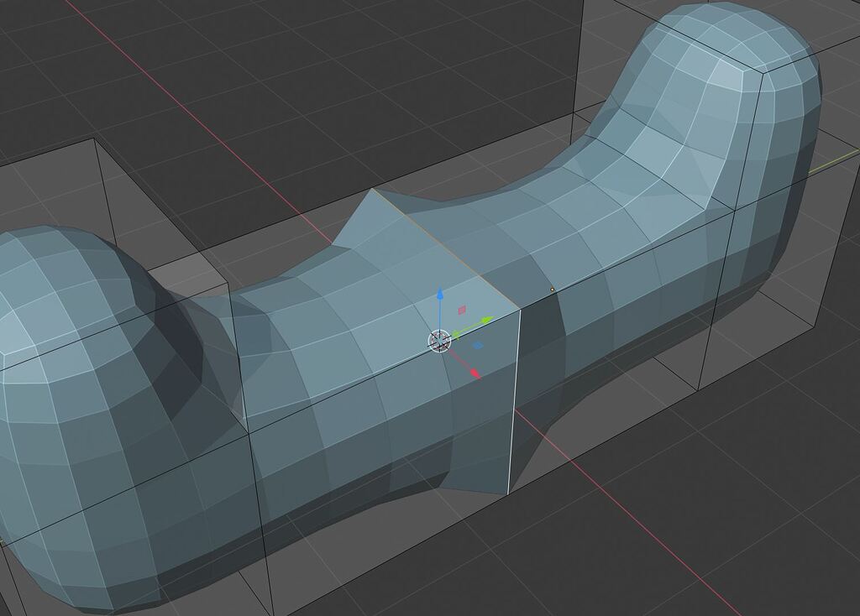Click the blue square plane handle
The height and width of the screenshot is (616, 860).
coord(478,346)
